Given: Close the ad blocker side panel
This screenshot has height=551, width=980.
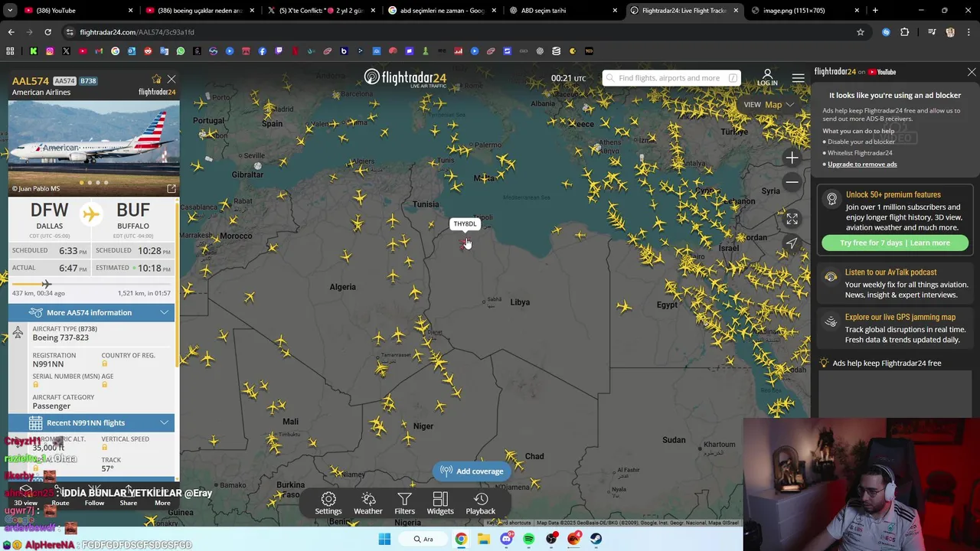Looking at the screenshot, I should point(972,72).
